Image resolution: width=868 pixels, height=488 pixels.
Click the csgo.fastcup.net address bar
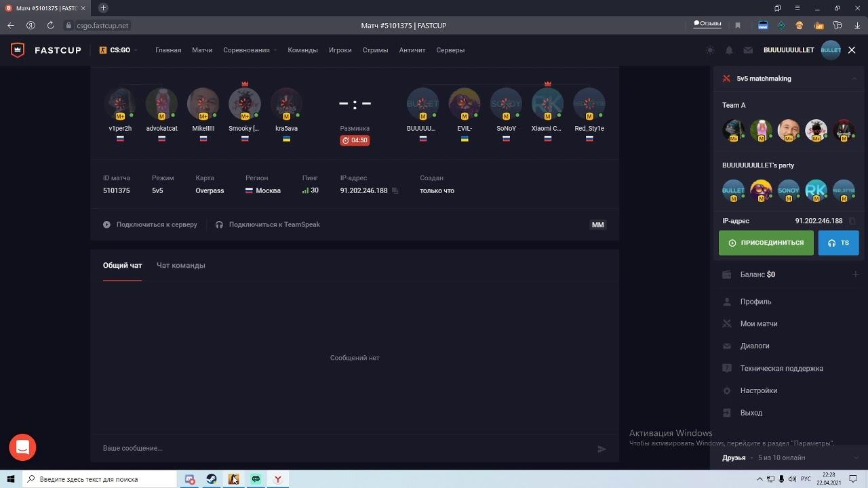click(102, 26)
